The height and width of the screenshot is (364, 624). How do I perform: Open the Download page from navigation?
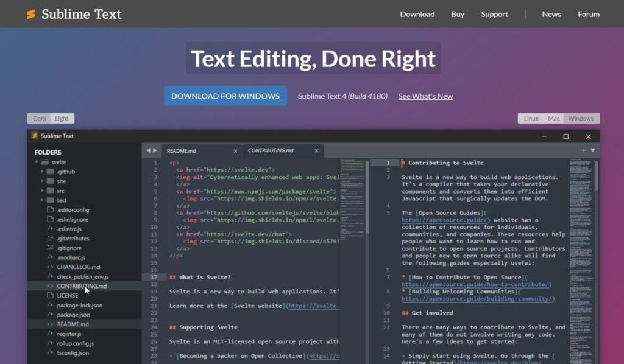(x=417, y=15)
